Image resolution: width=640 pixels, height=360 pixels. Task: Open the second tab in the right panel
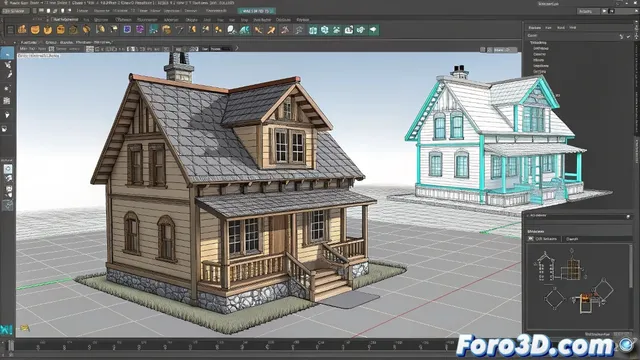click(x=548, y=27)
